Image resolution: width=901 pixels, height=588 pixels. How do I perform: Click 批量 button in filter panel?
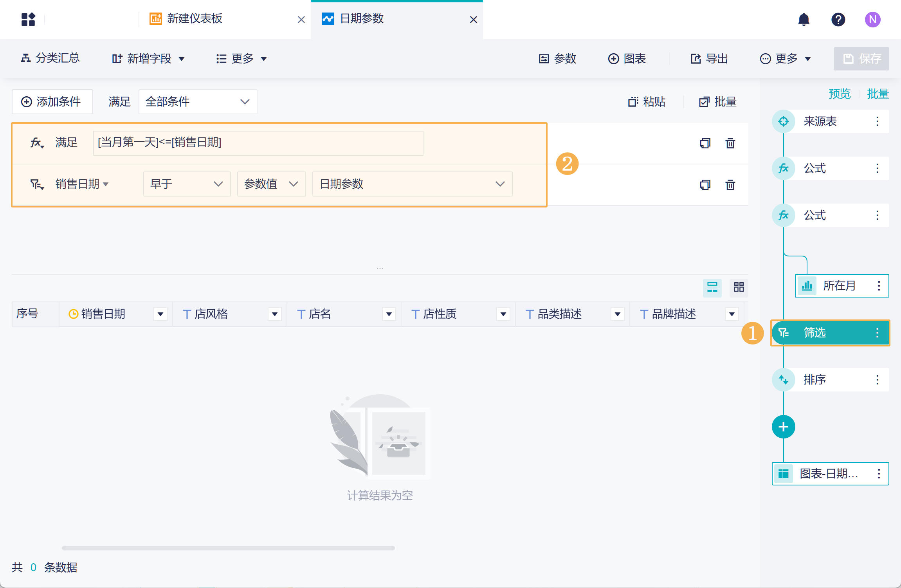(x=717, y=102)
